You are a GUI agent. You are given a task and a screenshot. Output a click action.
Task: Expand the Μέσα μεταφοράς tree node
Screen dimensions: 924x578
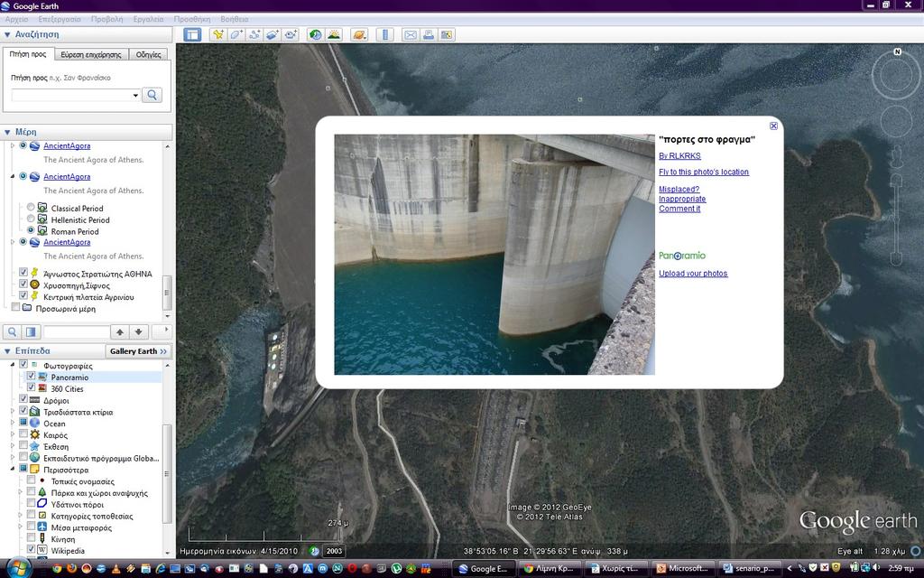tap(20, 527)
